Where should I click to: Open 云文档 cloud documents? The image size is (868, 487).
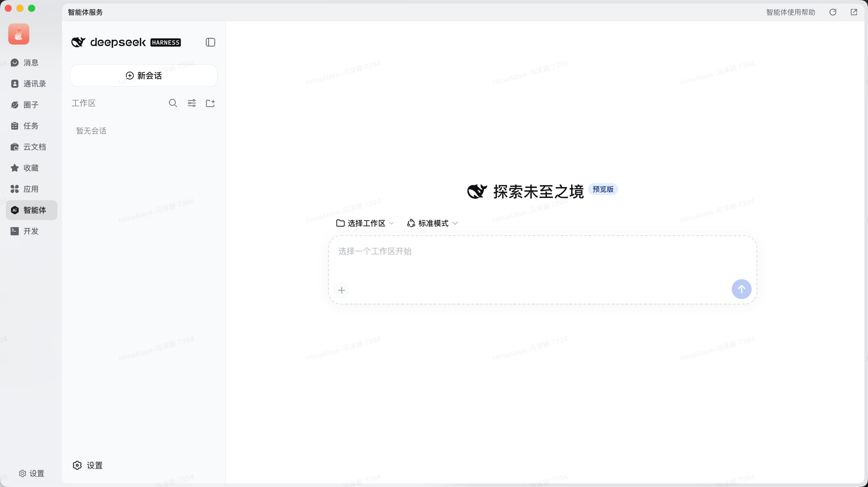click(x=31, y=147)
